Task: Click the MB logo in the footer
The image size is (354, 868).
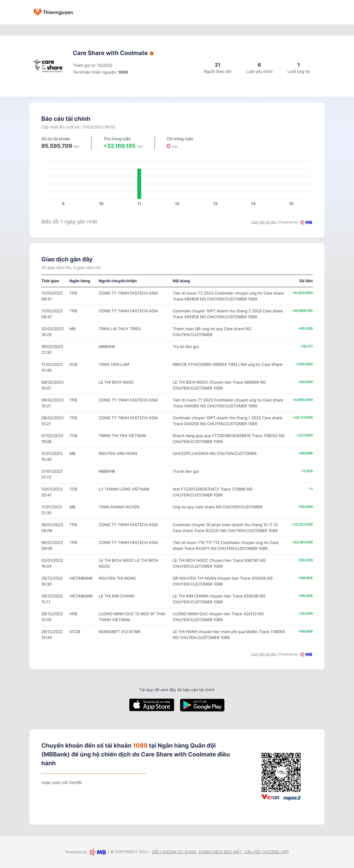Action: pos(98,852)
